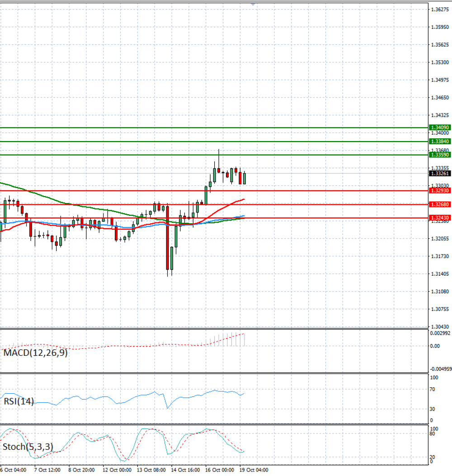Click the chart shift triangle marker at top

tap(253, 5)
